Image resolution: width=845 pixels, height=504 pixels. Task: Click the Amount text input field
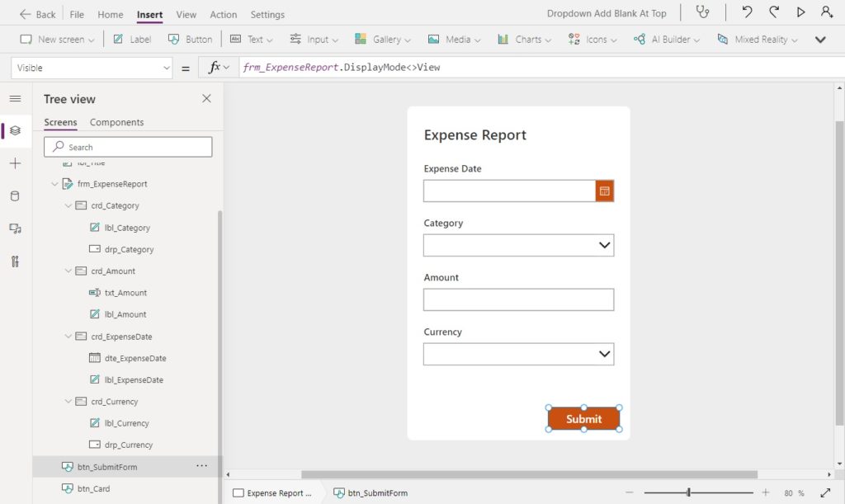point(518,300)
